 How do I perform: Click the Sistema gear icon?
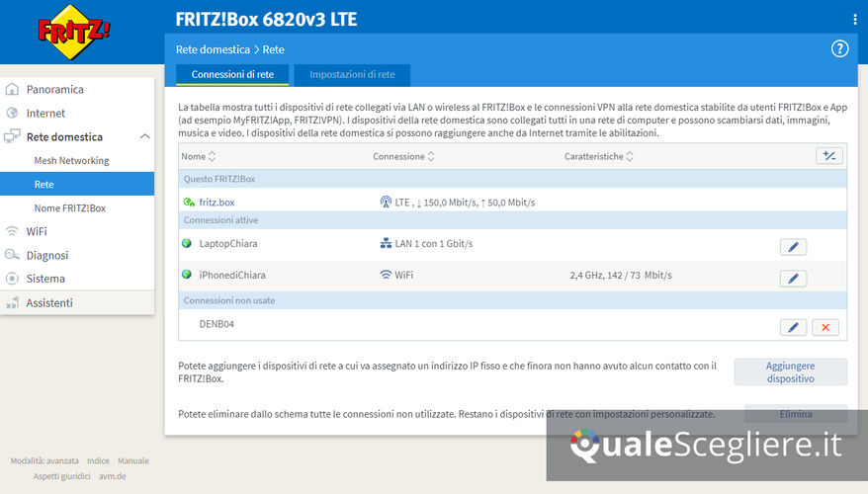pyautogui.click(x=12, y=279)
